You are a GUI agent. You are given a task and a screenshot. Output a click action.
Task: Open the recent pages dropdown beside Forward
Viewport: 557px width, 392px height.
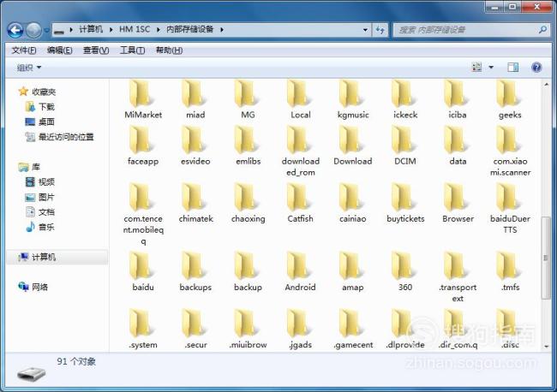(46, 30)
